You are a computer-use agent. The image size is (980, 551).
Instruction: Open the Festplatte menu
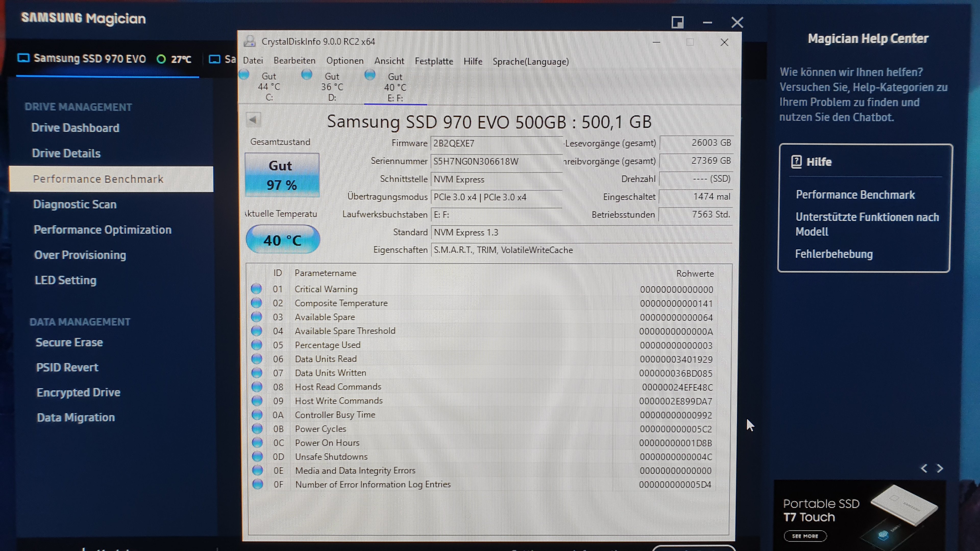(x=434, y=61)
